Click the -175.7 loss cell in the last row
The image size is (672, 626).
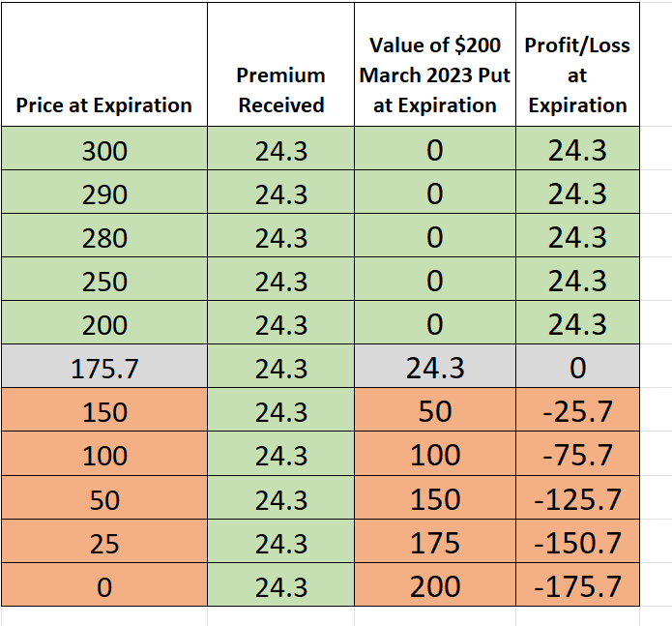578,586
